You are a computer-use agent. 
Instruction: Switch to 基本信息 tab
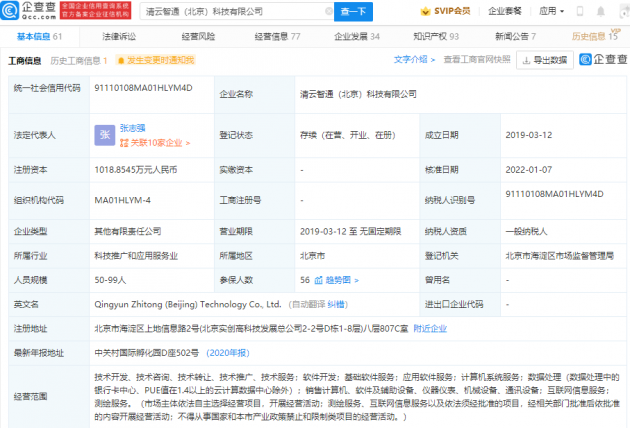[x=39, y=37]
